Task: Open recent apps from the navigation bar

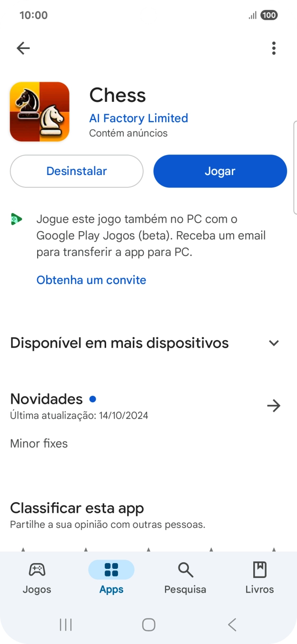Action: tap(65, 624)
